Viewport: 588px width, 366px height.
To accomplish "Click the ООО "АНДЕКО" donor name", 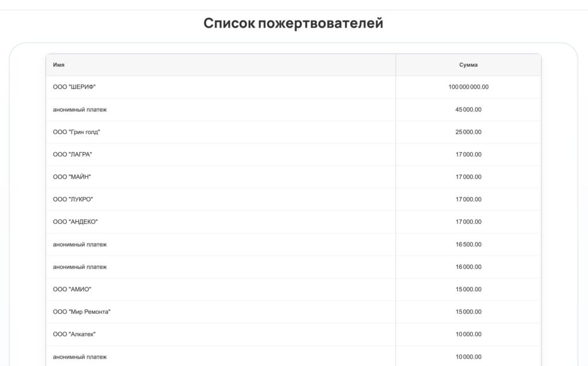I will [75, 222].
